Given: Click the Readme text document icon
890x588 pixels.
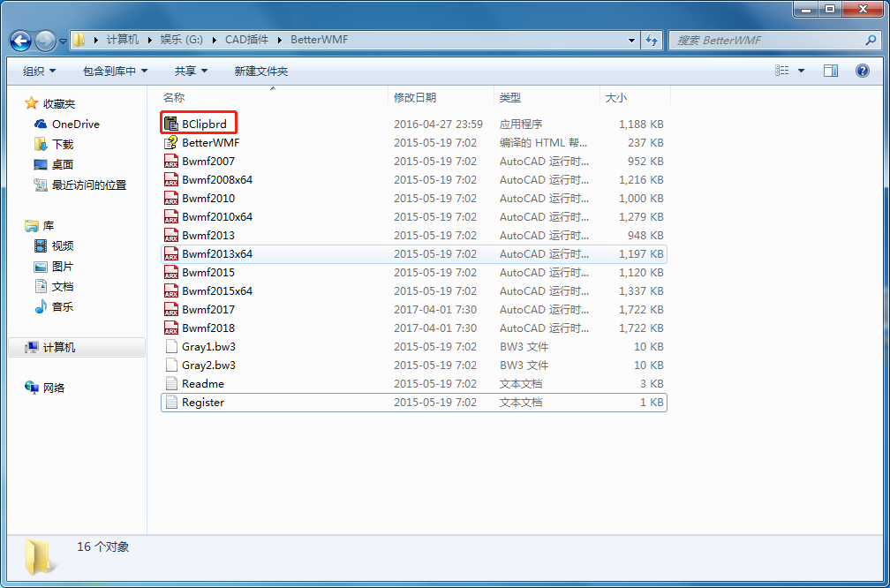Looking at the screenshot, I should pos(171,384).
